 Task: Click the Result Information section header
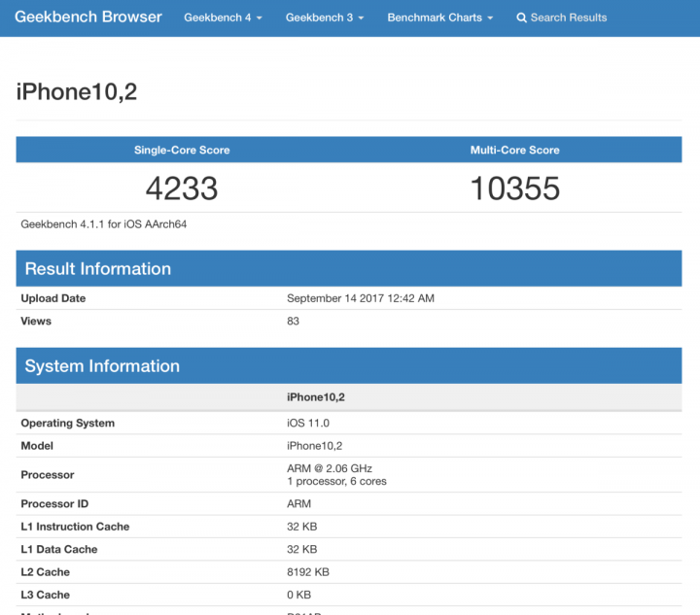tap(349, 268)
